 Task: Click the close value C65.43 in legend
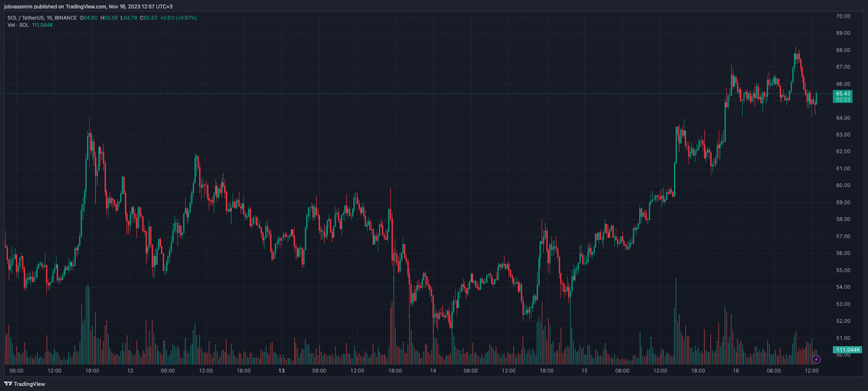click(x=149, y=18)
